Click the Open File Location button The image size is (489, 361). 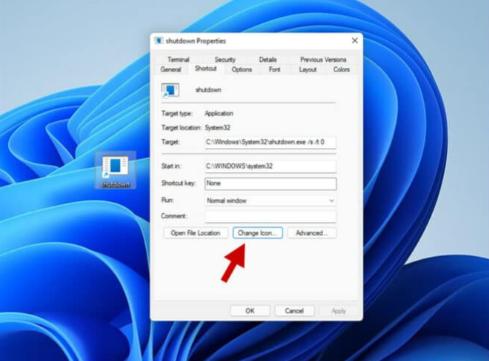point(196,233)
